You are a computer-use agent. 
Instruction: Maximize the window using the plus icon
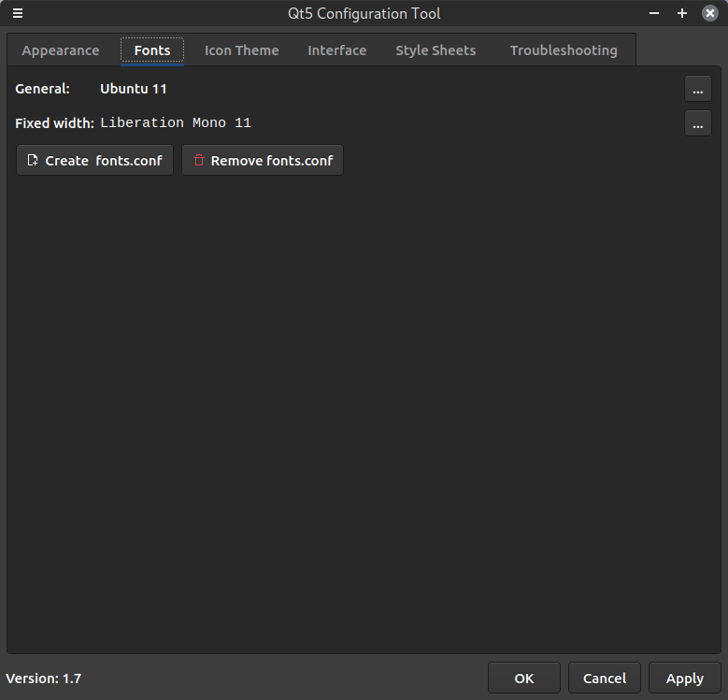click(x=682, y=14)
